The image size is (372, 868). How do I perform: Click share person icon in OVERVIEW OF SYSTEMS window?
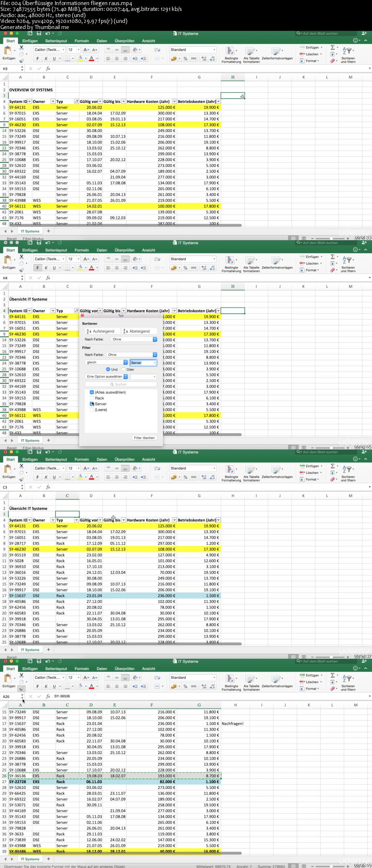(364, 33)
